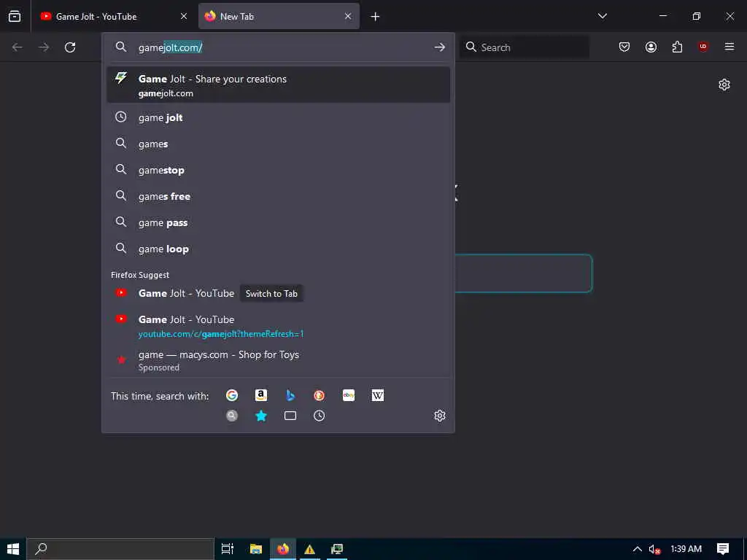Click the toolbar Search box

click(524, 47)
